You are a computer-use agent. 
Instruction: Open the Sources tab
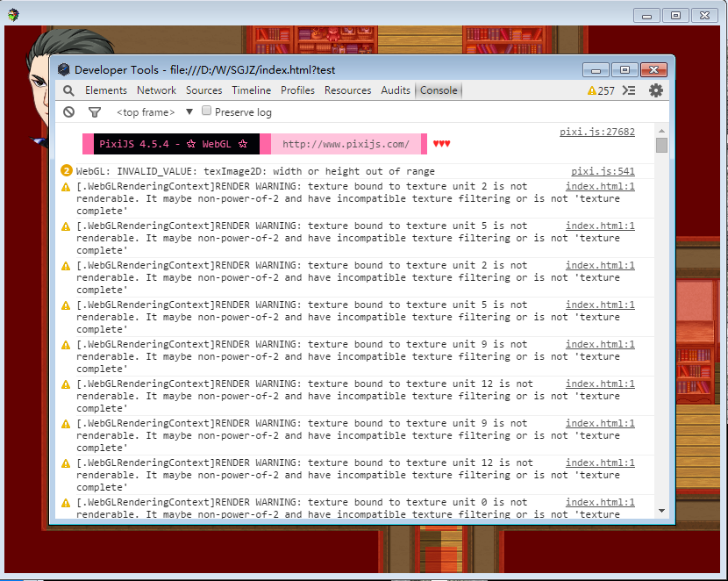(x=203, y=90)
